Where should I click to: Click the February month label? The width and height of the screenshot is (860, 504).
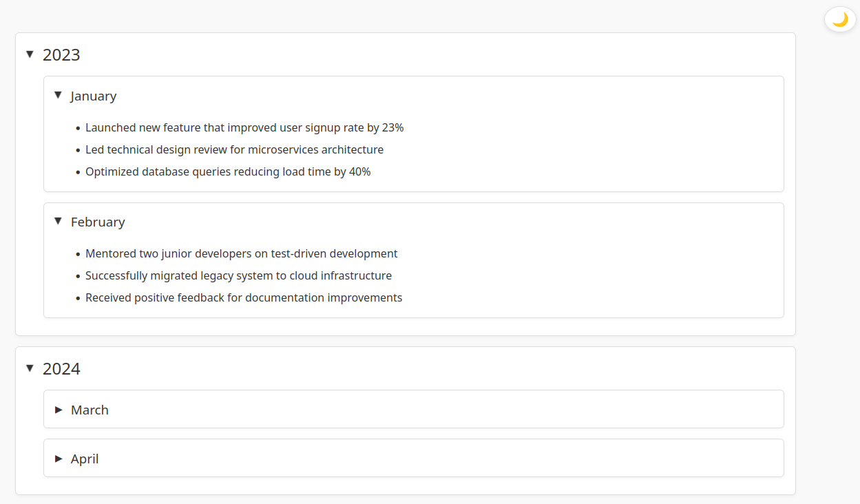(98, 222)
